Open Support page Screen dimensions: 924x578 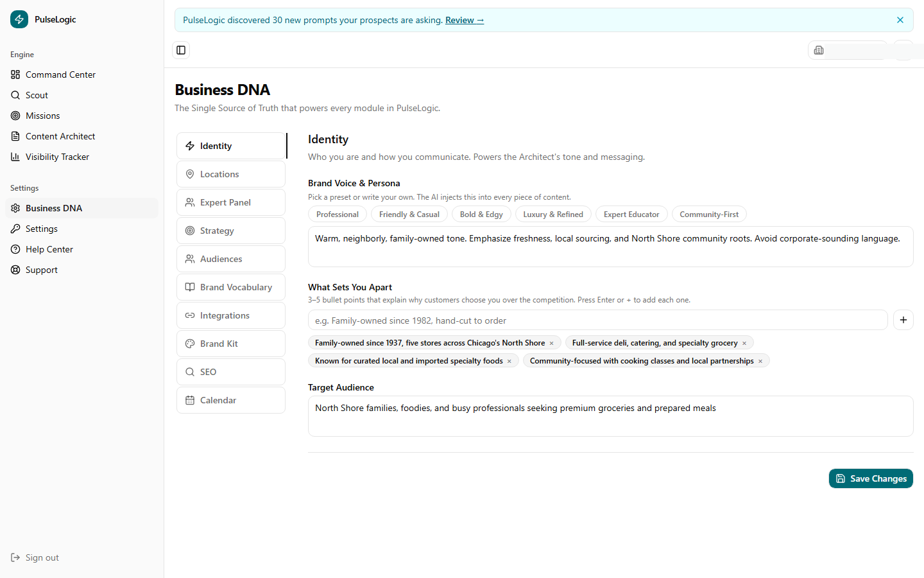pos(81,270)
